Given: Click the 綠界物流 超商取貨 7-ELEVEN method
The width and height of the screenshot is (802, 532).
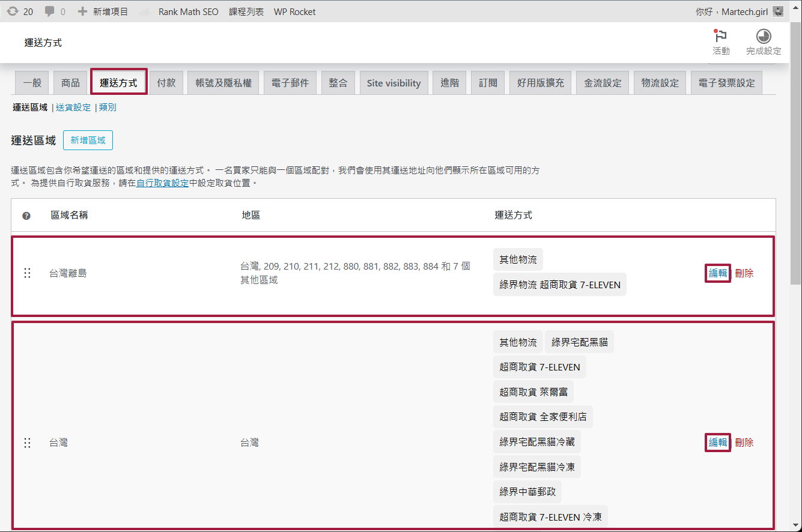Looking at the screenshot, I should click(559, 284).
